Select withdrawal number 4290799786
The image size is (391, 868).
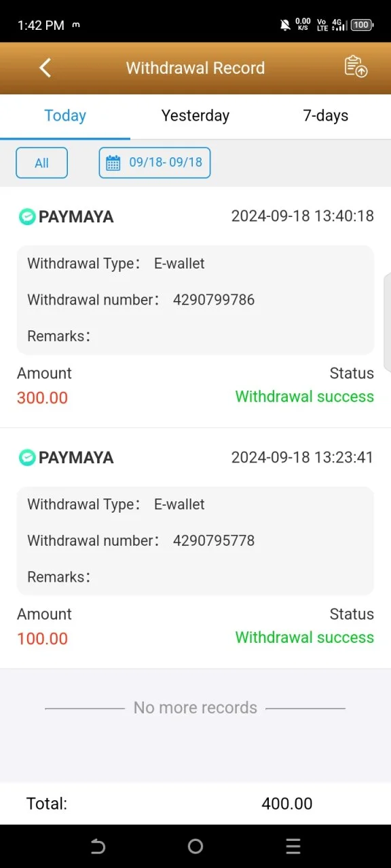pyautogui.click(x=214, y=300)
